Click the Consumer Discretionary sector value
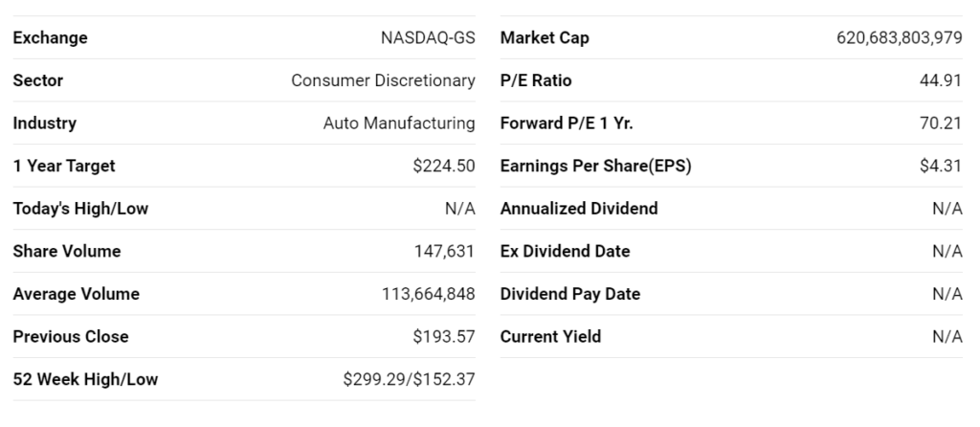This screenshot has width=980, height=427. click(x=383, y=80)
